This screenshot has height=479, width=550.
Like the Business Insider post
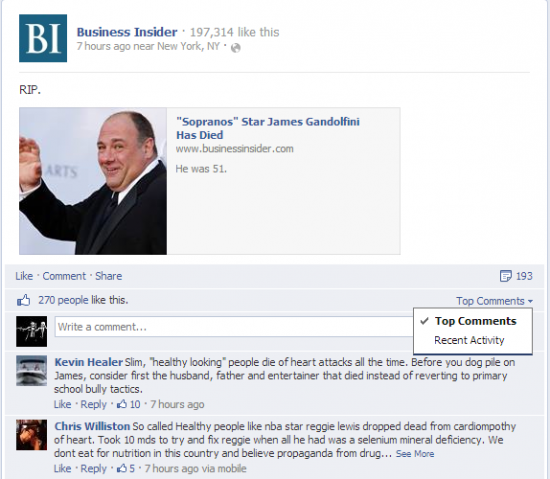coord(24,276)
